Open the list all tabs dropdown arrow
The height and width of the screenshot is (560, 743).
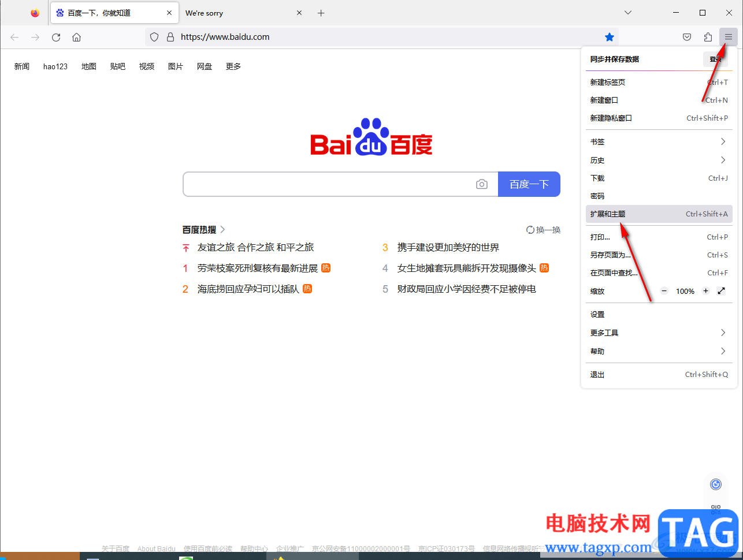[x=628, y=13]
